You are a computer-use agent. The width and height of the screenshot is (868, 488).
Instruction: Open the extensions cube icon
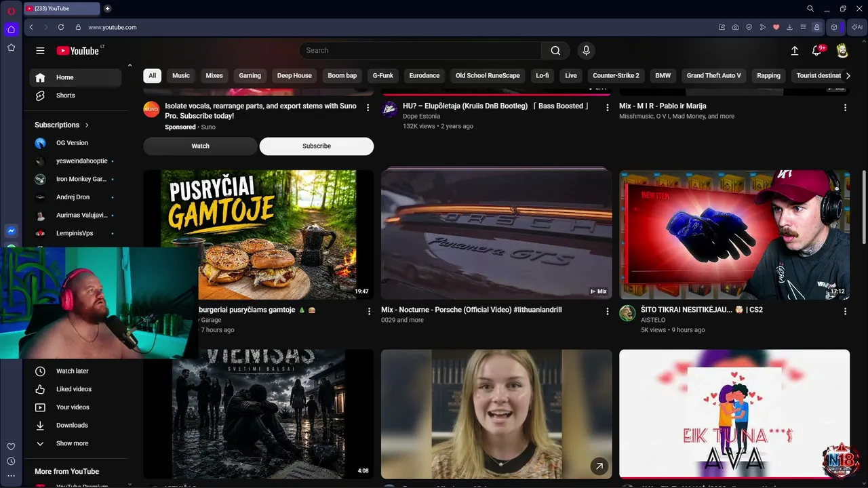(834, 27)
